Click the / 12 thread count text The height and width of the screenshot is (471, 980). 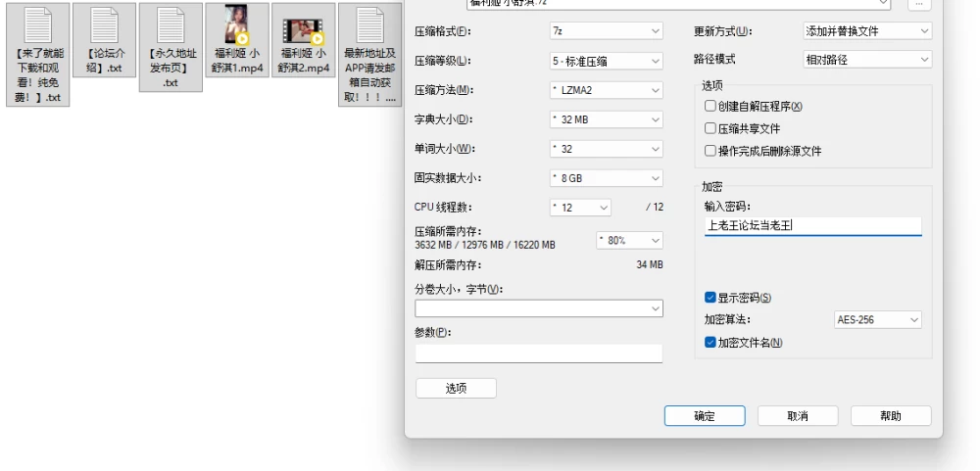(655, 208)
